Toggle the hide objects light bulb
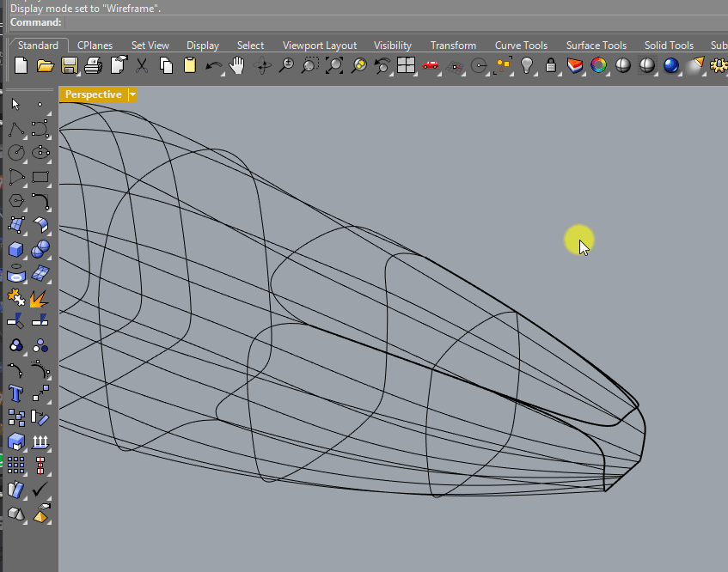Viewport: 728px width, 572px height. (x=527, y=65)
